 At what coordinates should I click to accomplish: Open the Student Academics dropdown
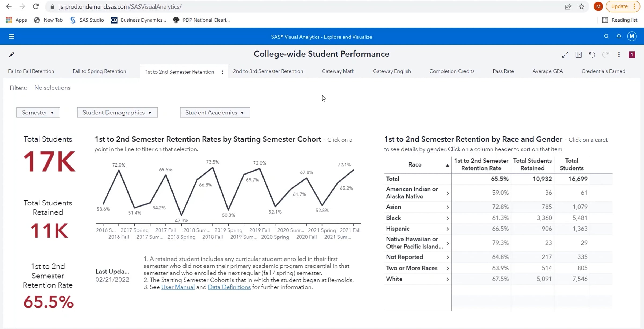[215, 113]
